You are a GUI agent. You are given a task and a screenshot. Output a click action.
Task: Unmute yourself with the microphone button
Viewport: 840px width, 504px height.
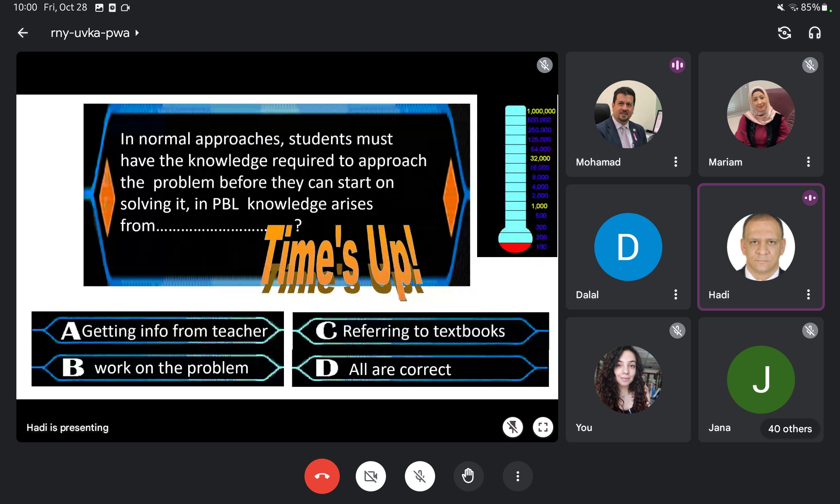420,476
